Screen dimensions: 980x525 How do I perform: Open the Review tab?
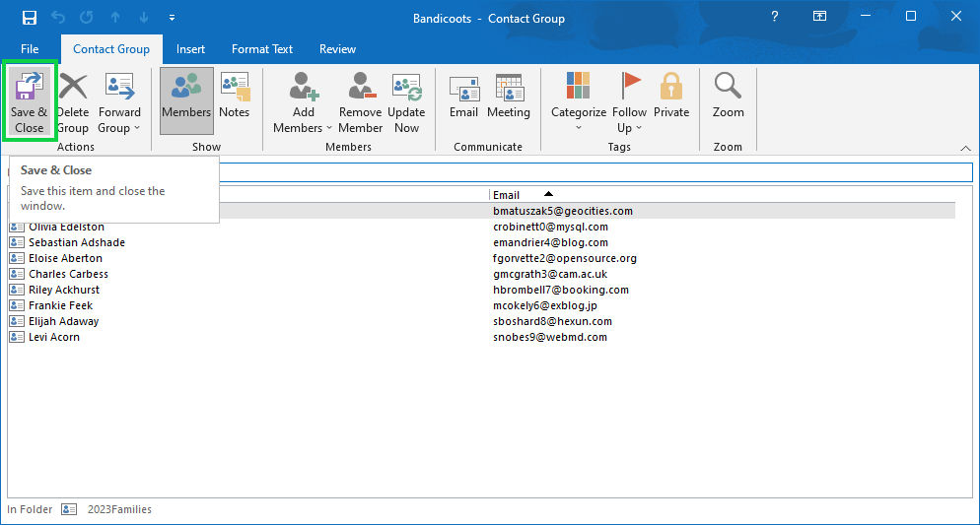pos(337,48)
